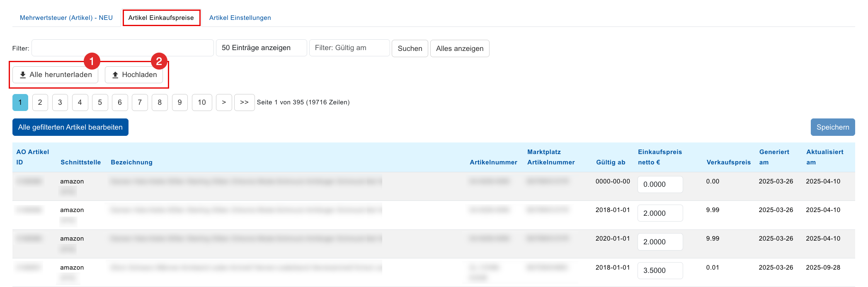This screenshot has height=287, width=868.
Task: Sort by Gültig ab column header
Action: tap(611, 162)
